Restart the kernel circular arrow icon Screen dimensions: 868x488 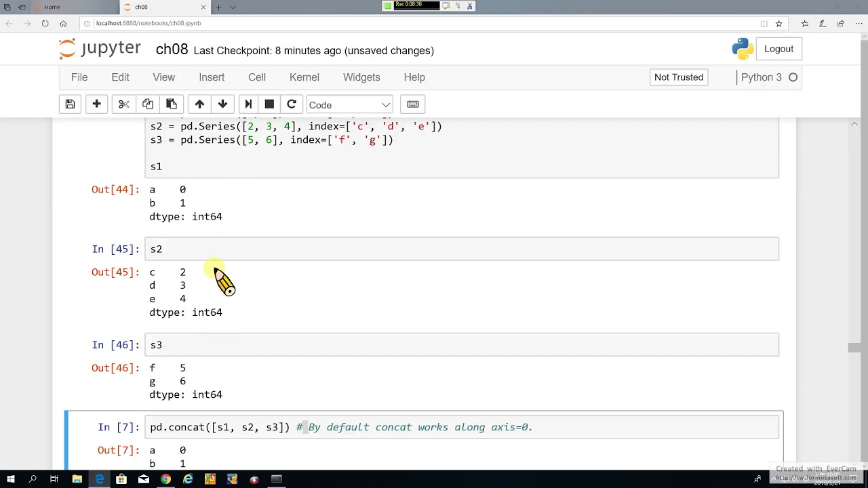(x=292, y=104)
